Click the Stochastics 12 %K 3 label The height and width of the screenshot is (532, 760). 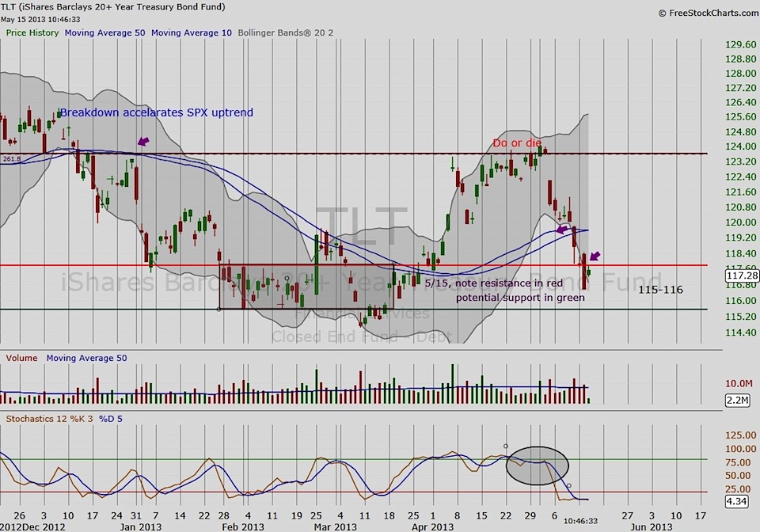tap(49, 419)
